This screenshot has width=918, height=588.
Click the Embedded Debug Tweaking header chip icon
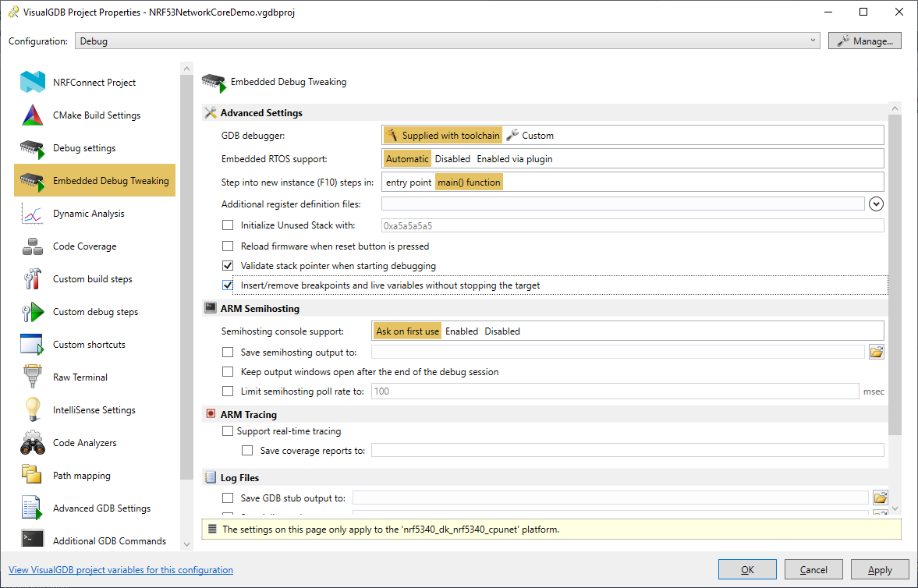click(214, 83)
